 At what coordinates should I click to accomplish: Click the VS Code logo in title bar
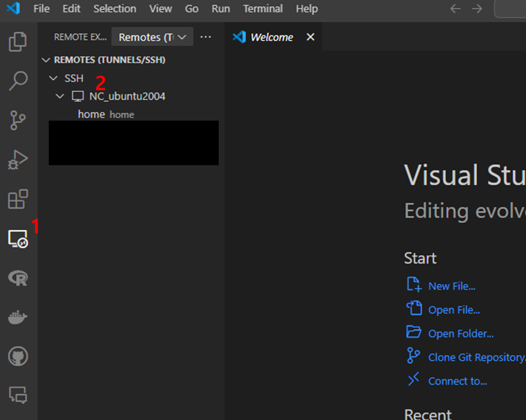click(x=14, y=8)
